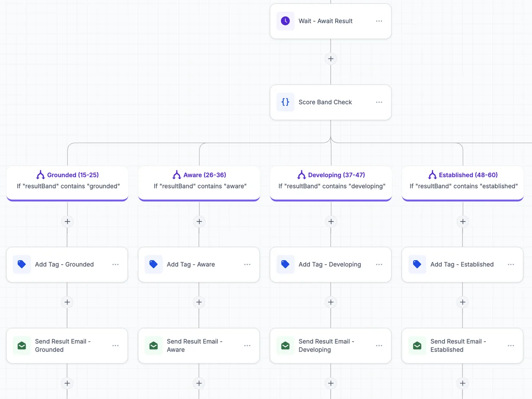Screen dimensions: 532x399
Task: Open options menu for Add Tag - Developing
Action: coord(379,264)
